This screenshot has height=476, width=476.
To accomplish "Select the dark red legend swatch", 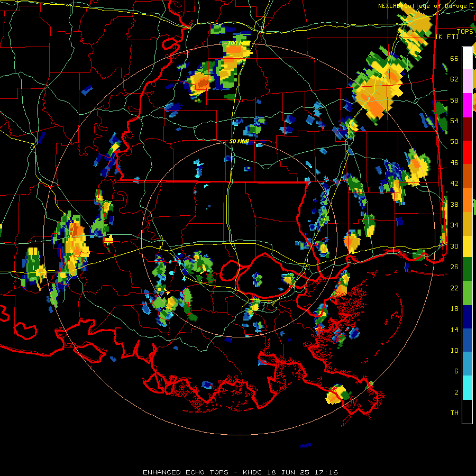I will pyautogui.click(x=467, y=129).
